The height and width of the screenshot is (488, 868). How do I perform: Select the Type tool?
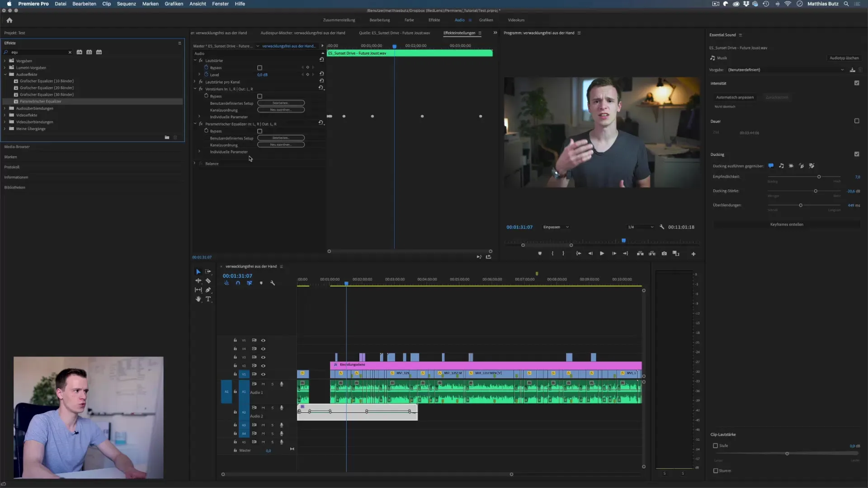pos(208,299)
